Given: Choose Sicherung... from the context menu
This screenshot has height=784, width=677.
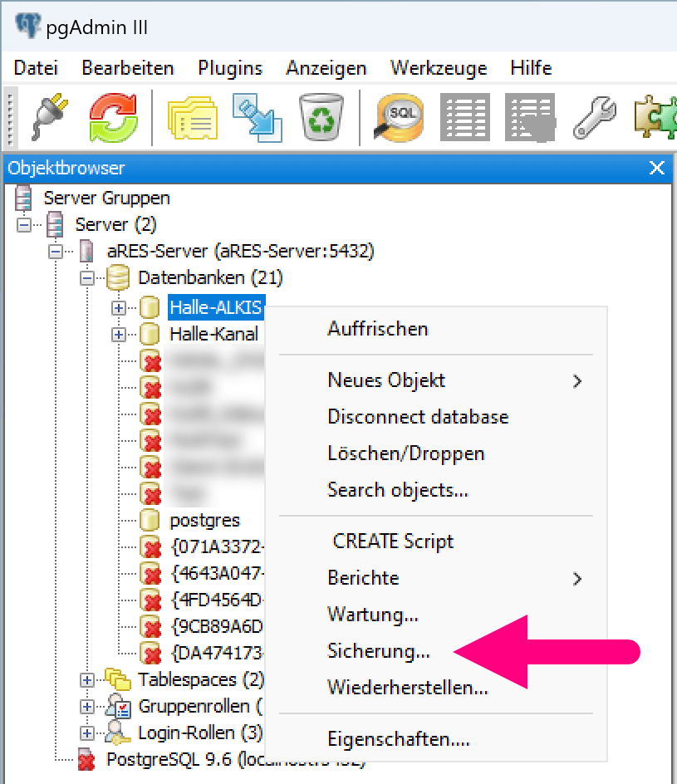Looking at the screenshot, I should click(x=379, y=652).
